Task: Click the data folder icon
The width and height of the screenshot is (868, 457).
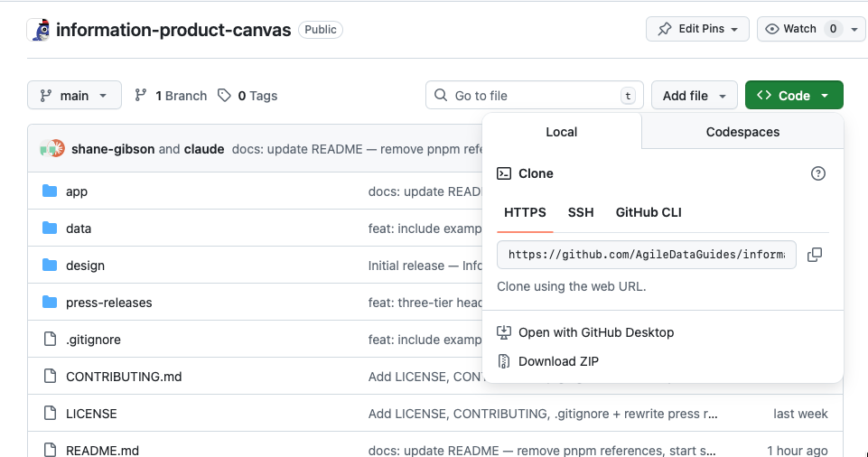Action: 50,228
